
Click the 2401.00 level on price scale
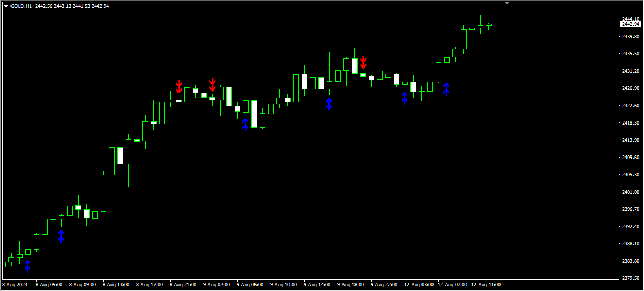coord(630,192)
